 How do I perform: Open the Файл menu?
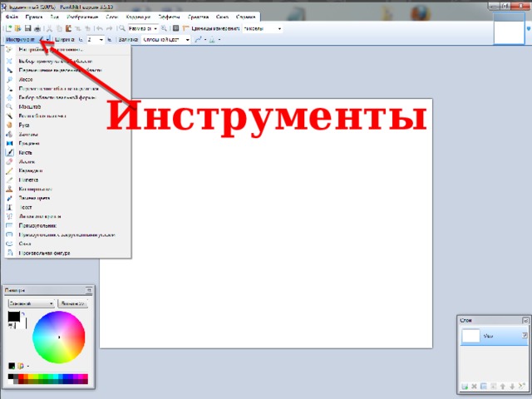point(12,17)
